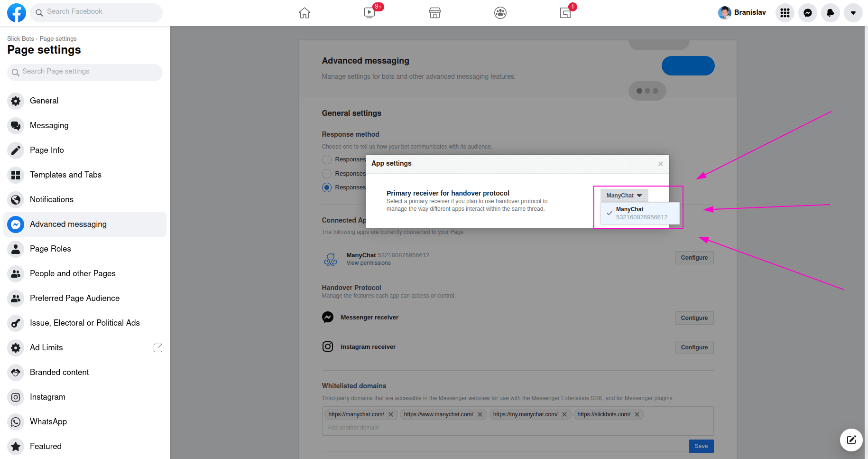Click the Page Info pencil icon
The width and height of the screenshot is (868, 459).
tap(16, 150)
